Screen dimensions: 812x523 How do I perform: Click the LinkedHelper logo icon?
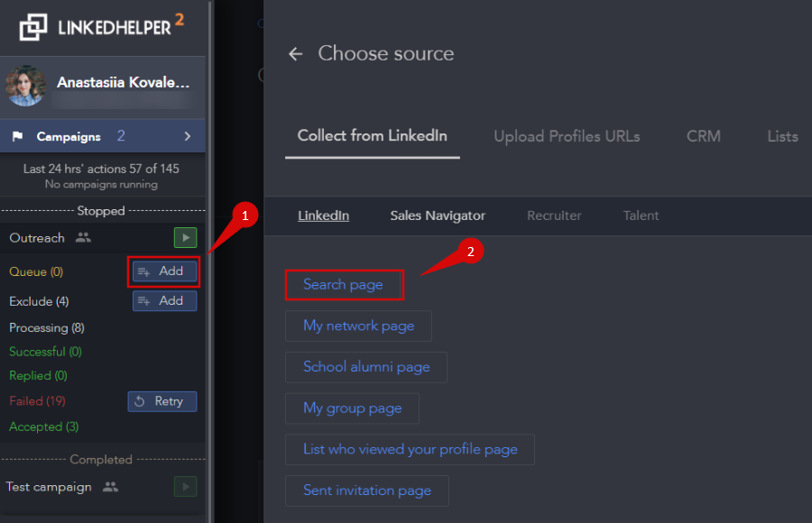(x=33, y=27)
